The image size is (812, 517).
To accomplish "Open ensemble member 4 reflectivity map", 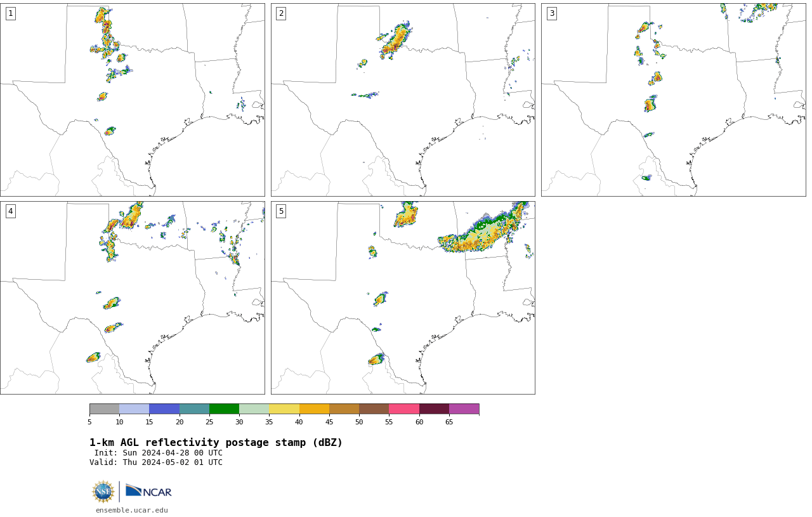I will [x=133, y=298].
